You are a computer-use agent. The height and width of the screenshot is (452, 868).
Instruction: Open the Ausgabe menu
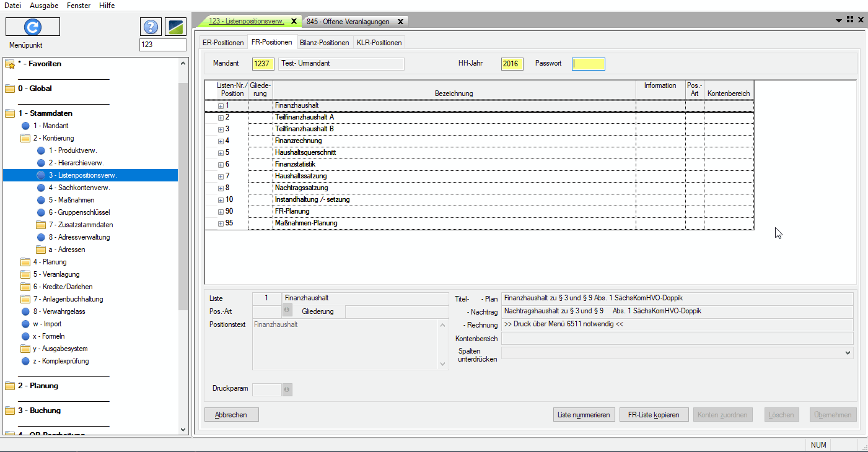(44, 6)
